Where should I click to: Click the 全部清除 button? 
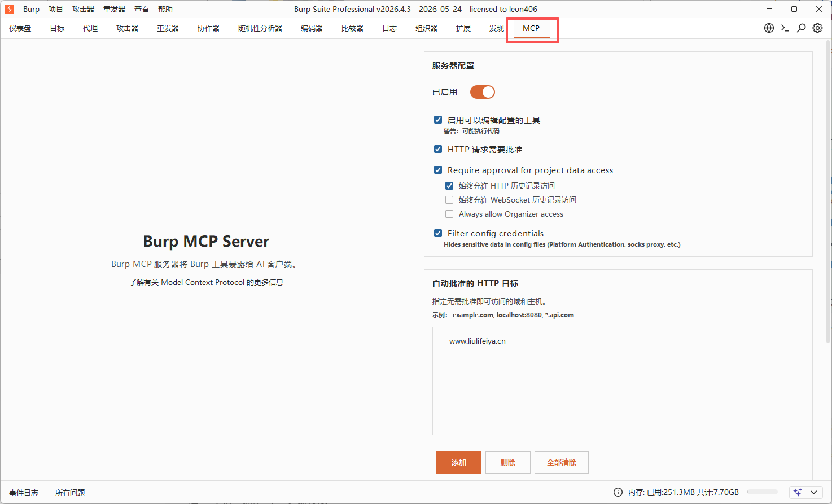coord(562,462)
